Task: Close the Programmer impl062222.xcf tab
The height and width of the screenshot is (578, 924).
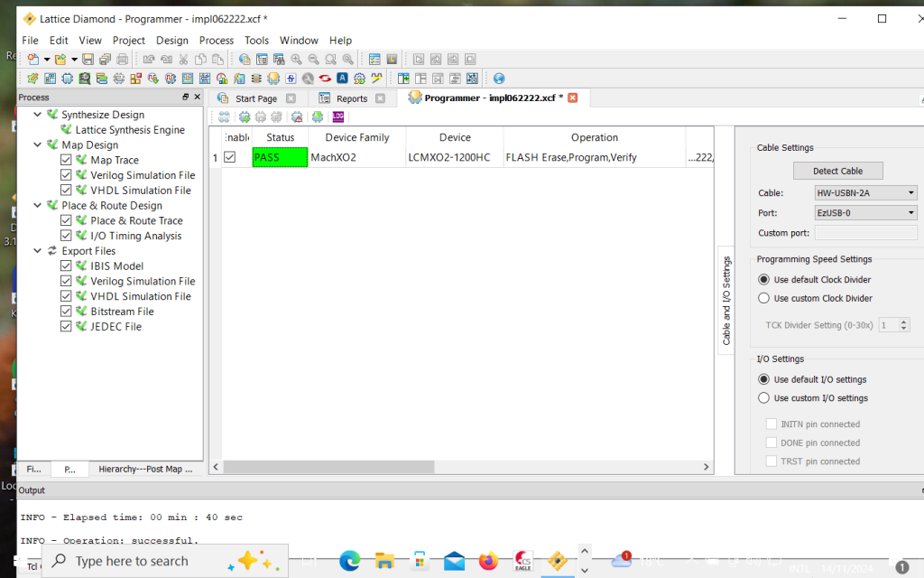Action: tap(573, 98)
